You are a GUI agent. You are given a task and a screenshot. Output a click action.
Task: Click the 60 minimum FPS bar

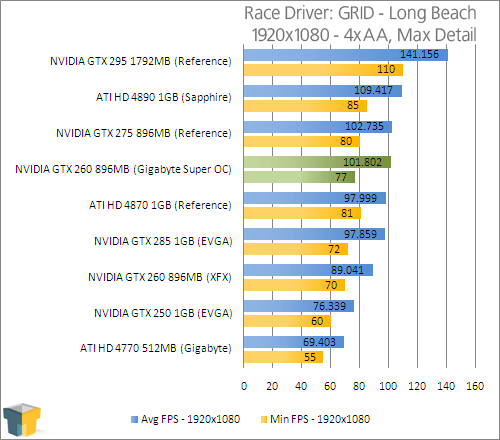287,321
